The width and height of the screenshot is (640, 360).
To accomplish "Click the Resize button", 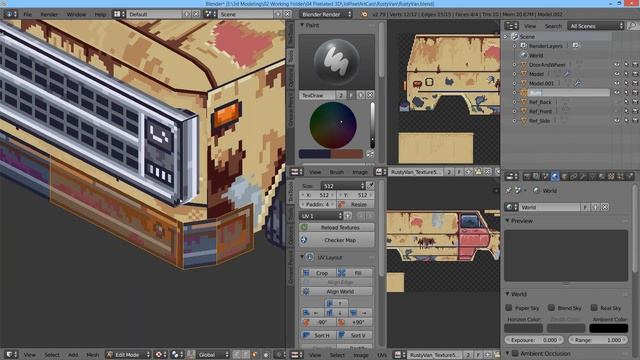I will (355, 204).
